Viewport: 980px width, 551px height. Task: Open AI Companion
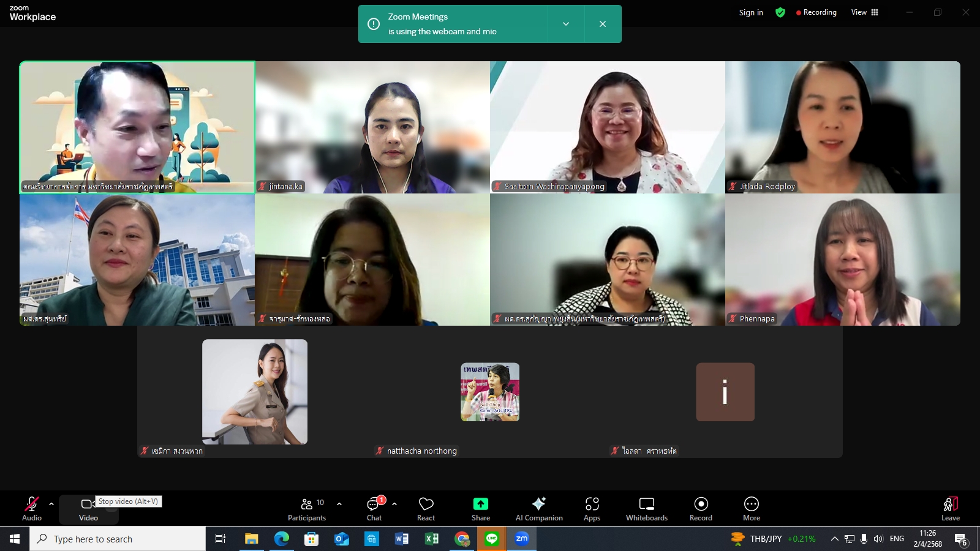[x=539, y=509]
